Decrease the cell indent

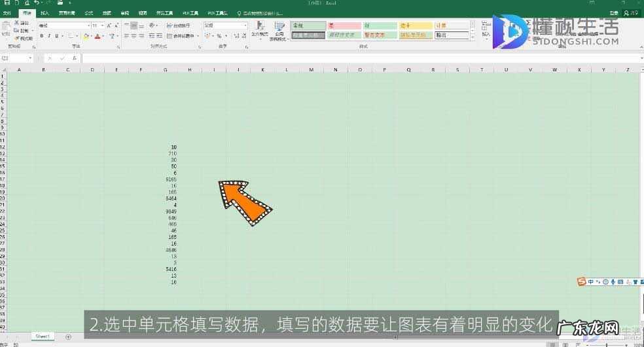[152, 36]
